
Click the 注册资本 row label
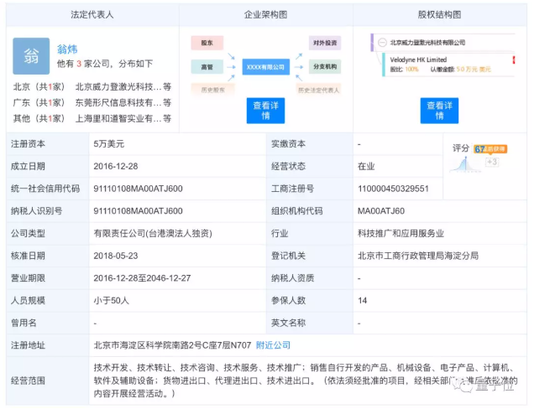28,144
